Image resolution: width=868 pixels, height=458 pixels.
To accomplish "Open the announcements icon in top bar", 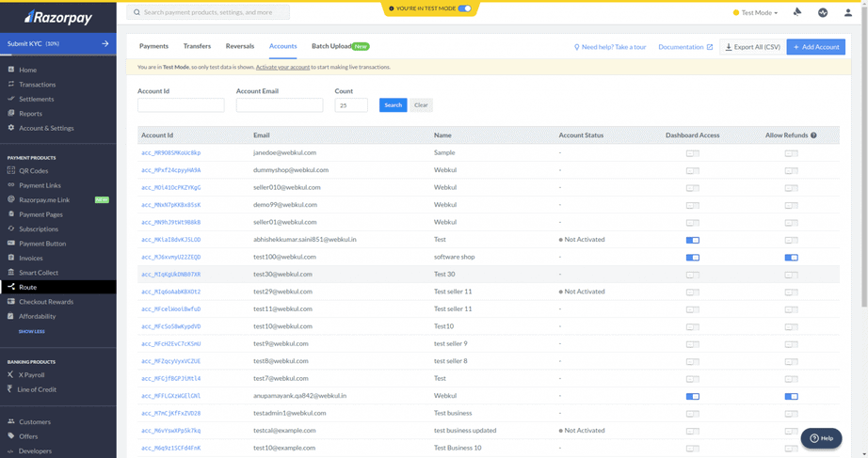I will (x=797, y=12).
